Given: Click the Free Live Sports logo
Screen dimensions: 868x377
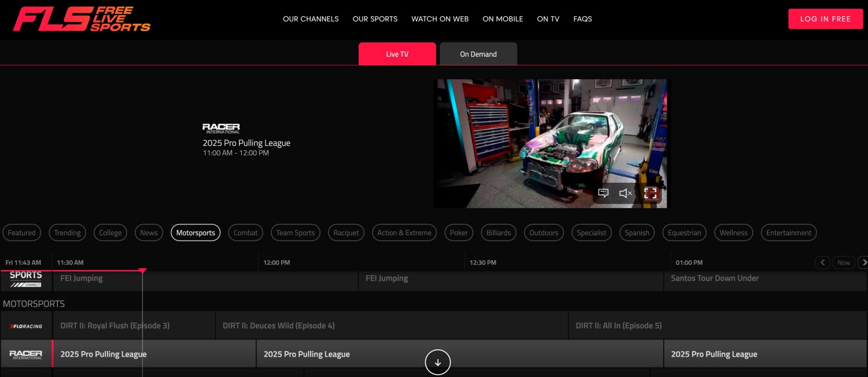Looking at the screenshot, I should click(x=82, y=19).
